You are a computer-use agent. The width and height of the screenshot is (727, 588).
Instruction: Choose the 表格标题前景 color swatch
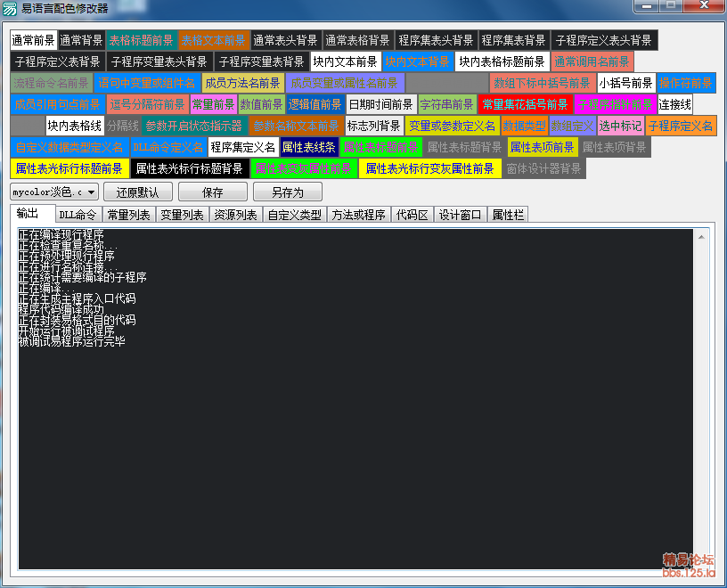coord(142,40)
